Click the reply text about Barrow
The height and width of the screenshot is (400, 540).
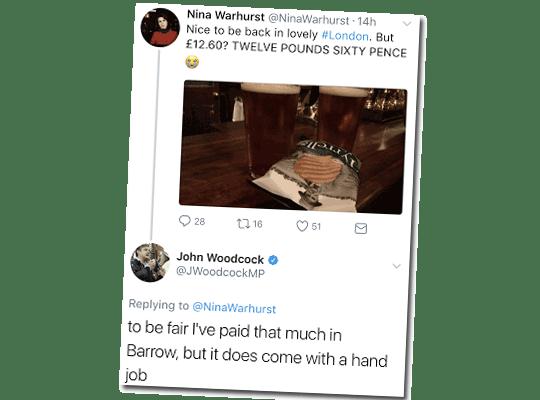(x=257, y=351)
